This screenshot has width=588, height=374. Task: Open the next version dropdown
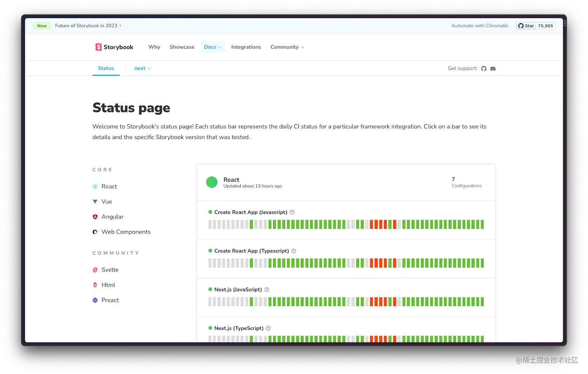click(x=142, y=68)
